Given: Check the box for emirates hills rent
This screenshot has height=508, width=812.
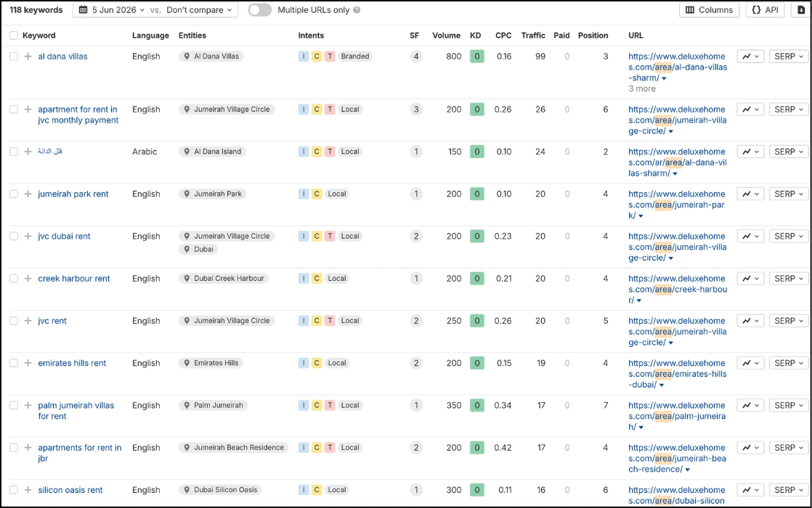Looking at the screenshot, I should tap(14, 363).
